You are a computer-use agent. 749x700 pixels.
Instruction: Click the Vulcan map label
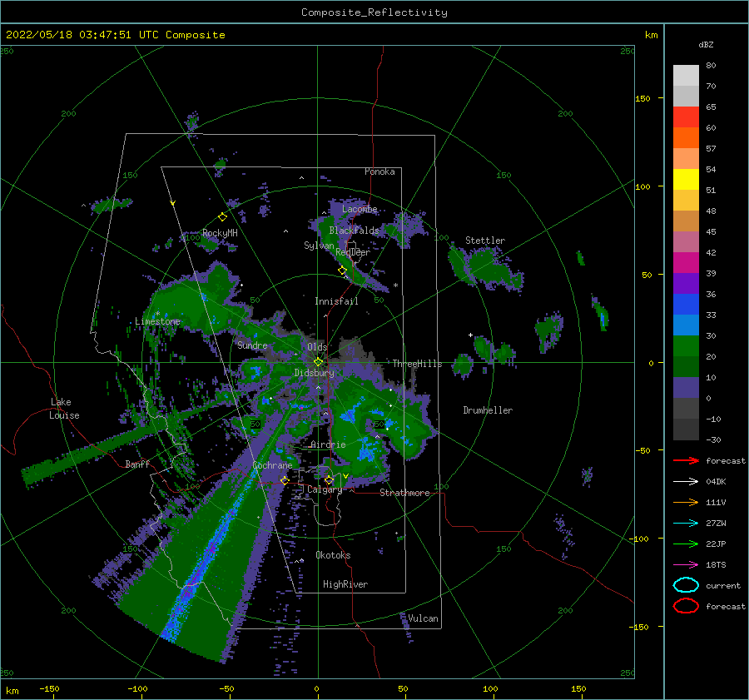(x=423, y=618)
